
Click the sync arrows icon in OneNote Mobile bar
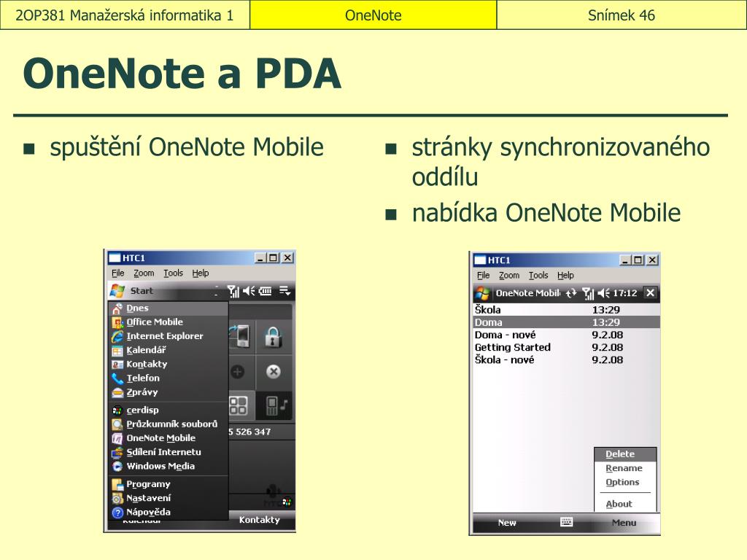click(571, 293)
